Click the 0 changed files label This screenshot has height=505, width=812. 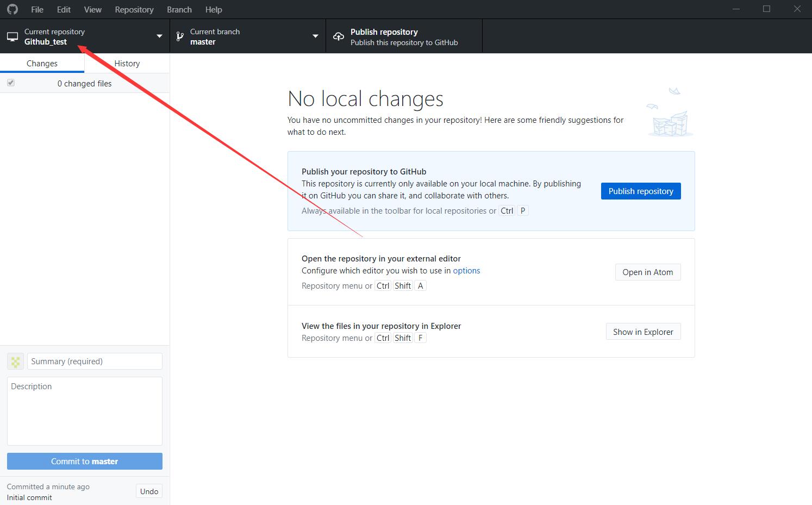coord(84,83)
